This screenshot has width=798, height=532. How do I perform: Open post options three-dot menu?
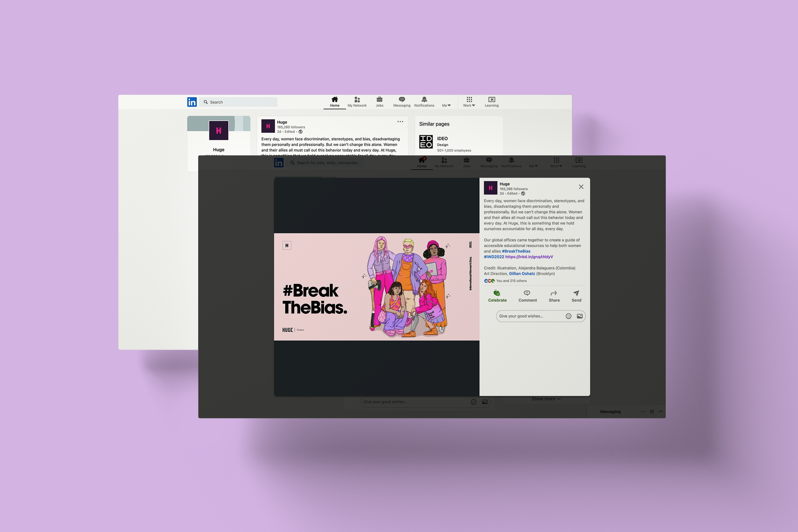point(400,122)
